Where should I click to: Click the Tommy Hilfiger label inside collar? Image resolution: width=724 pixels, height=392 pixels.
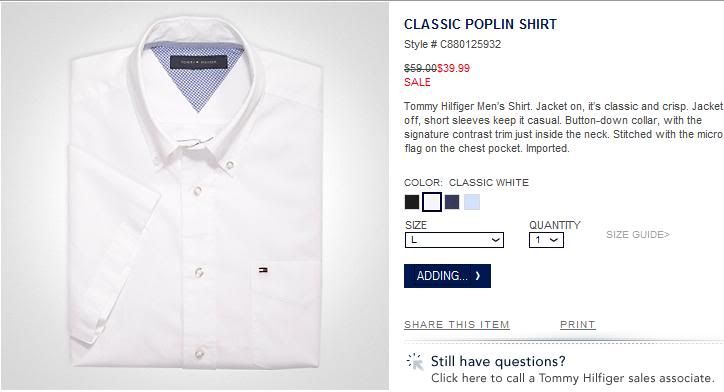point(199,62)
